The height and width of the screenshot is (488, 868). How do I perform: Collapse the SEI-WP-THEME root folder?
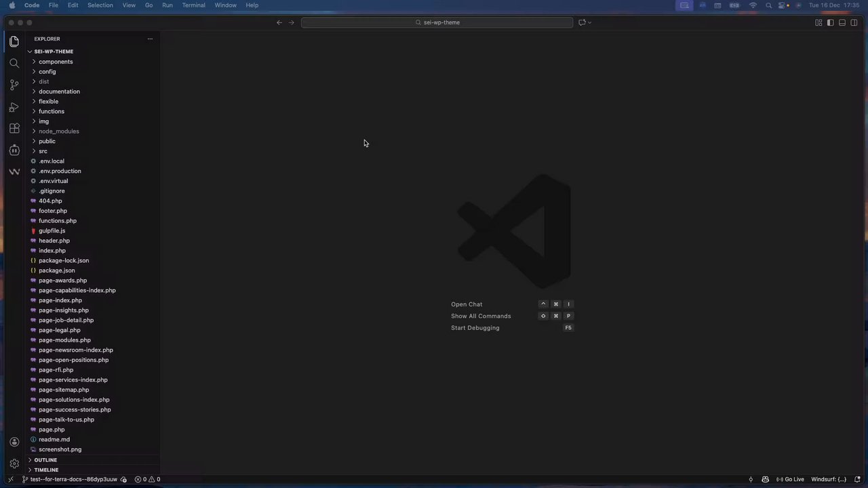(94, 52)
